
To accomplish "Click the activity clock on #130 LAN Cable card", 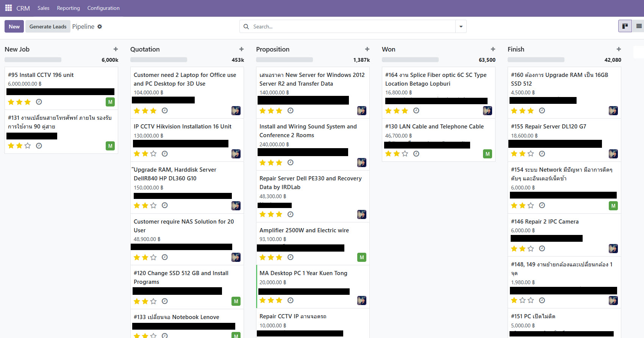I will coord(416,153).
